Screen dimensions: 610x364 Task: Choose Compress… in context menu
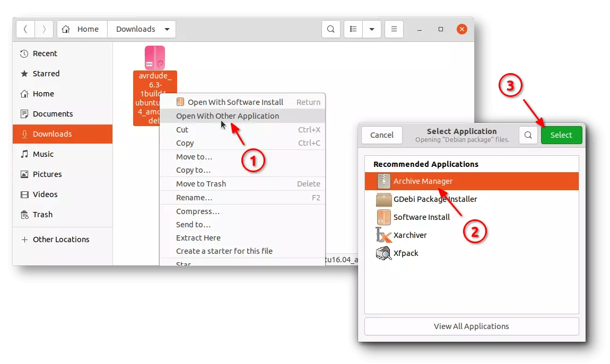pos(242,211)
